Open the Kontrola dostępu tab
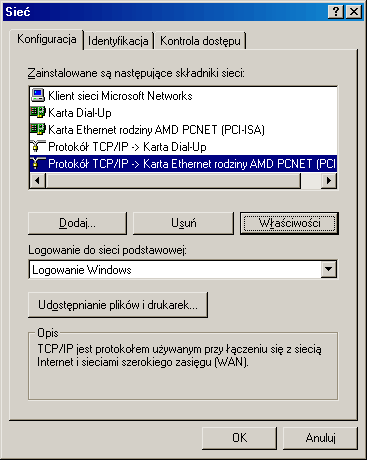The image size is (367, 460). click(x=200, y=41)
